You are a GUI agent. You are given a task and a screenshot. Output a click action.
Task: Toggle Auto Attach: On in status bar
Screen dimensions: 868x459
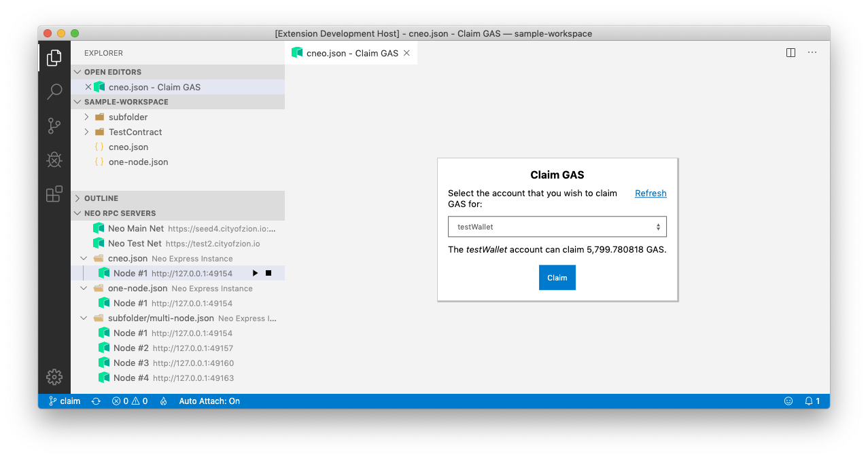pyautogui.click(x=209, y=401)
